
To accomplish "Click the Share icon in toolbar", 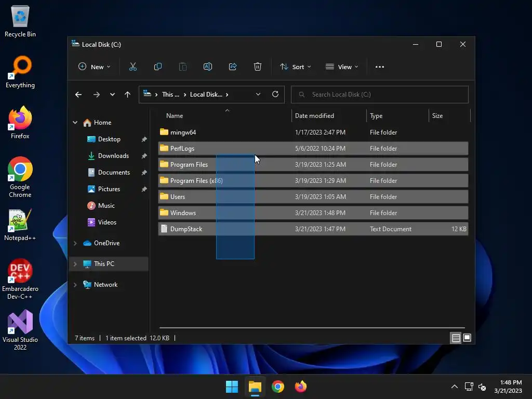I will 233,67.
